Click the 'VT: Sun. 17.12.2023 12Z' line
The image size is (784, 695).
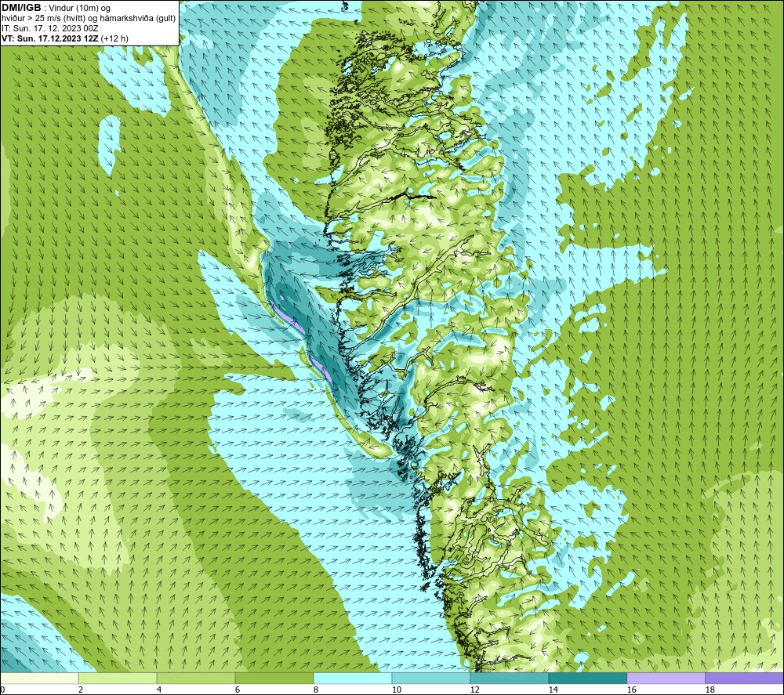pos(50,38)
